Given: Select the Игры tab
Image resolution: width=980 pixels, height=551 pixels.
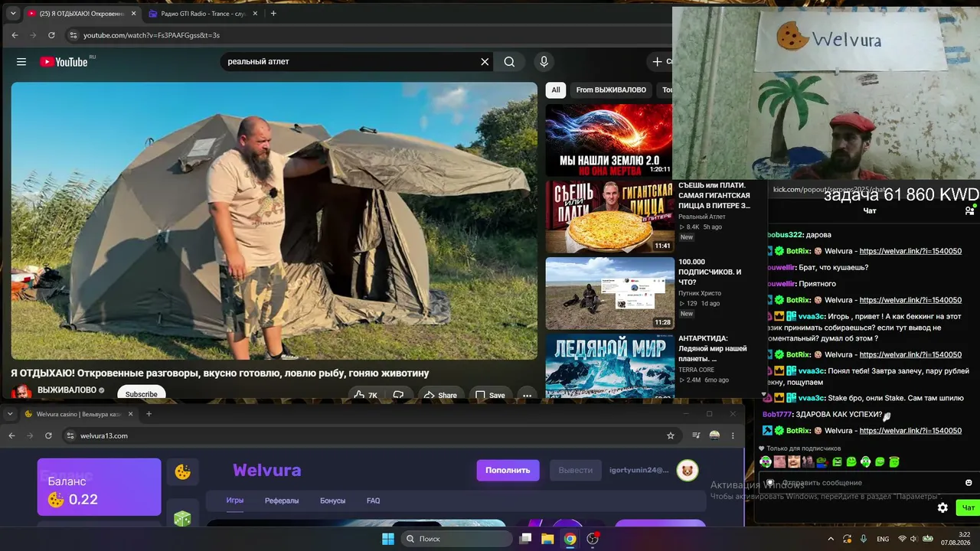Looking at the screenshot, I should point(234,500).
